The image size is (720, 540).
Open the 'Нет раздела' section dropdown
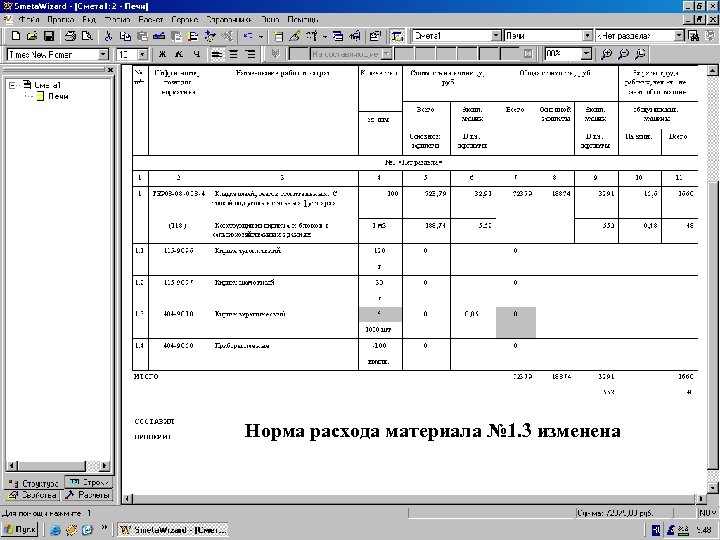(679, 36)
